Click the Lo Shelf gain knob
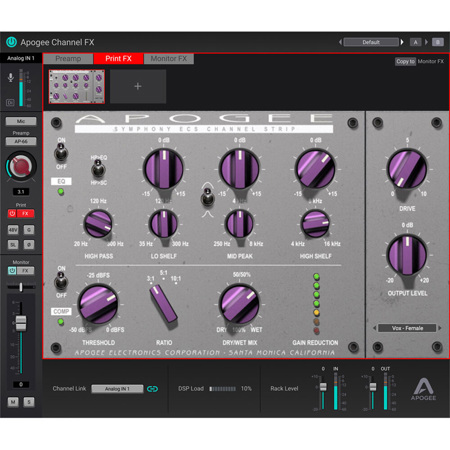This screenshot has height=450, width=450. (x=163, y=168)
